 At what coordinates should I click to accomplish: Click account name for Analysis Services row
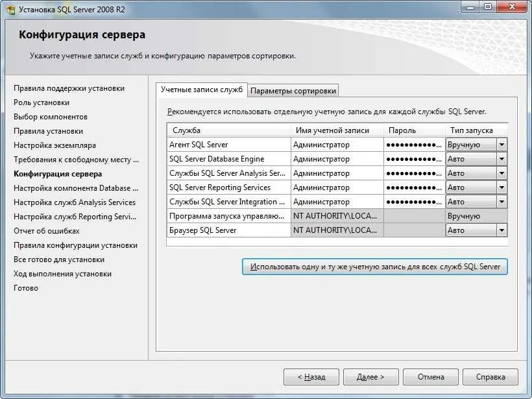(x=337, y=173)
